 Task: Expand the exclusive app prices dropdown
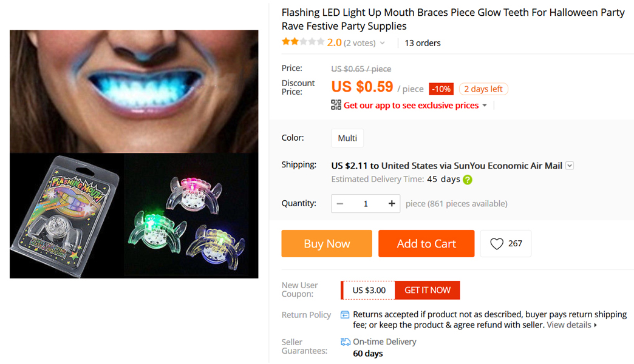485,106
